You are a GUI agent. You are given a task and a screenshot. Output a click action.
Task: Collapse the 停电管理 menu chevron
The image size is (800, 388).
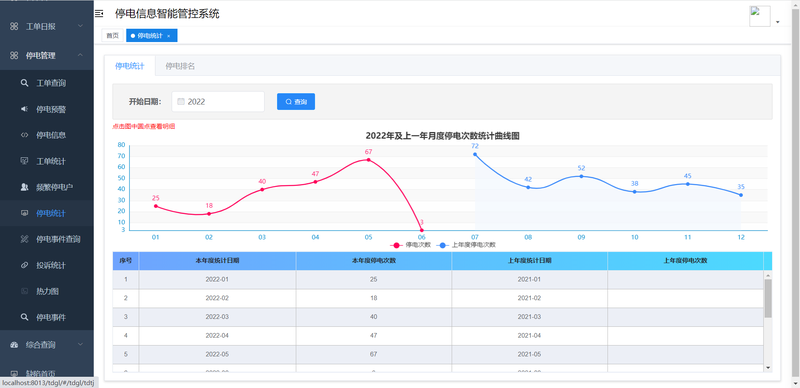click(81, 56)
